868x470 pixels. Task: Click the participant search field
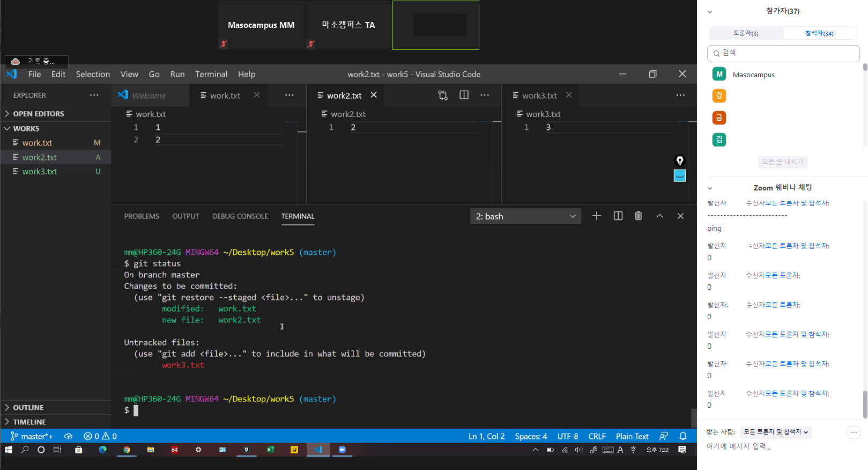click(x=783, y=53)
